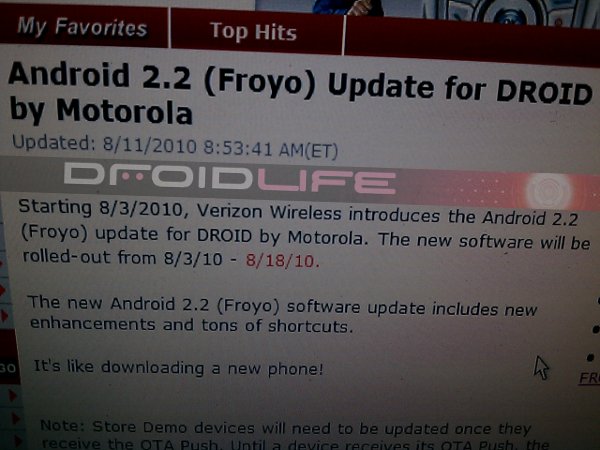
Task: Open the My Favorites tab
Action: point(83,26)
